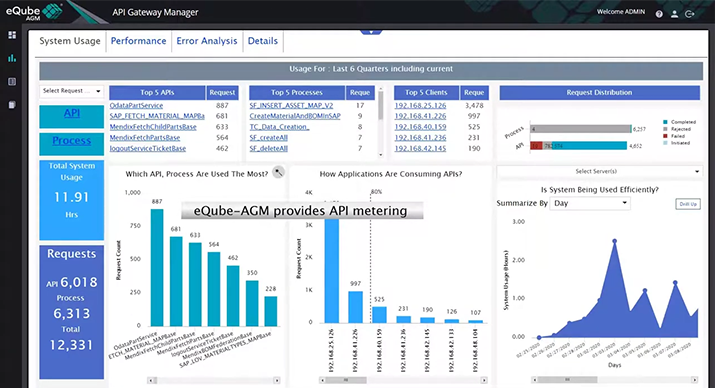The width and height of the screenshot is (715, 388).
Task: Click the 681 request count bar
Action: (176, 281)
